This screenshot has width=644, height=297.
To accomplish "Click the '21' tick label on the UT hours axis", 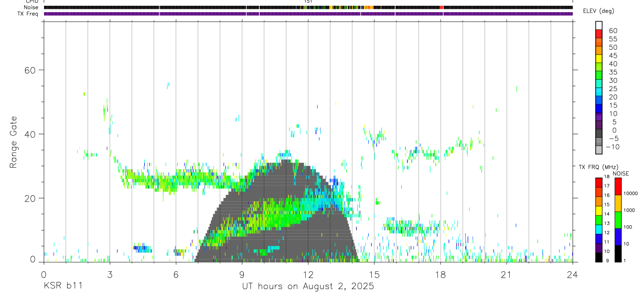I will point(507,274).
